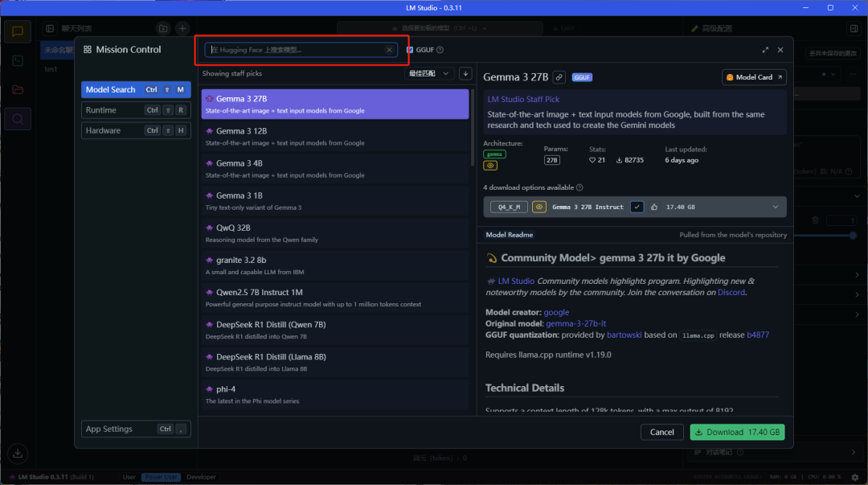Screen dimensions: 868x485
Task: Open the Discord link in readme
Action: tap(731, 293)
